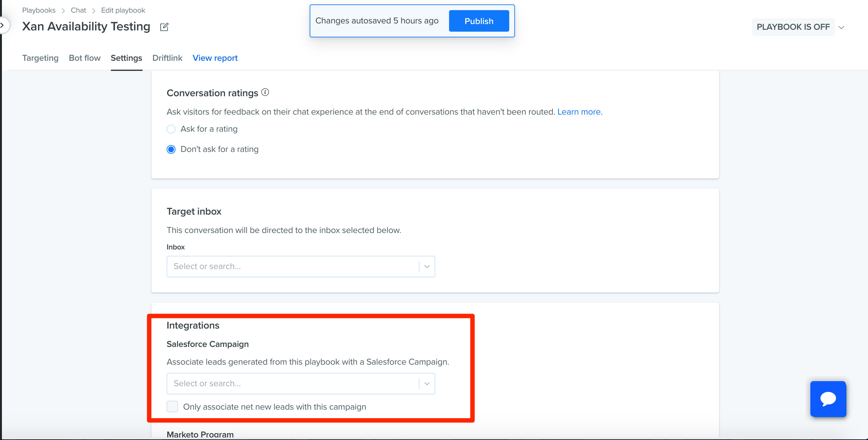868x440 pixels.
Task: Open the Inbox dropdown arrow
Action: pyautogui.click(x=427, y=267)
